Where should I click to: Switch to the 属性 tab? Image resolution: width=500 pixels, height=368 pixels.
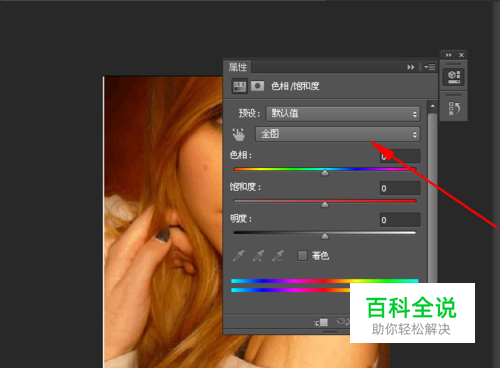238,67
